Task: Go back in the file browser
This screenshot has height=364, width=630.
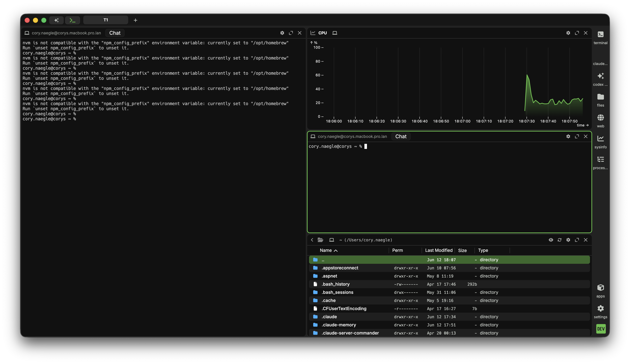Action: click(312, 240)
